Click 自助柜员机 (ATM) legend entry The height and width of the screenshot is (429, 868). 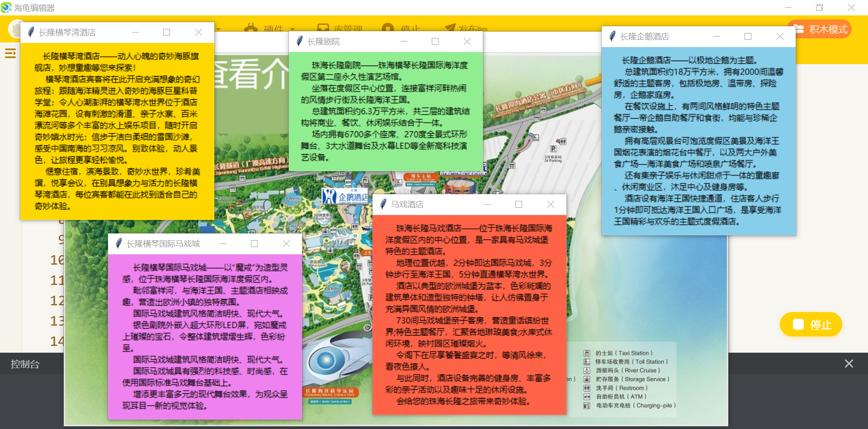[615, 396]
